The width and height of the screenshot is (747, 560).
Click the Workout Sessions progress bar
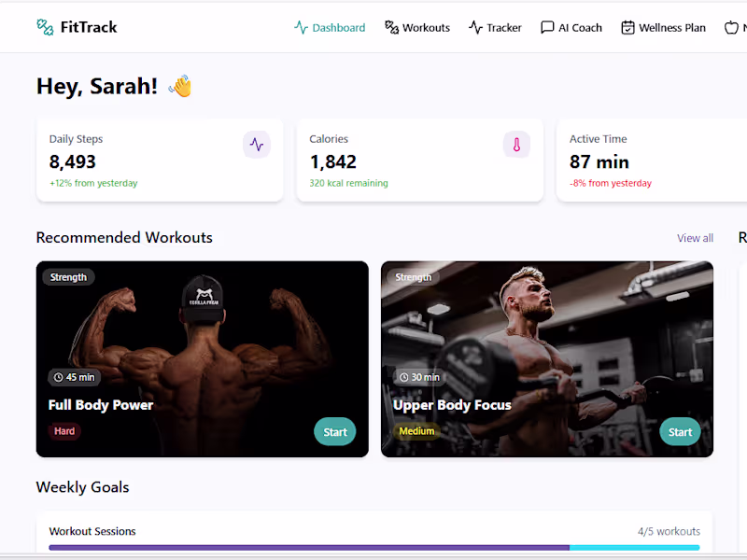pos(374,548)
